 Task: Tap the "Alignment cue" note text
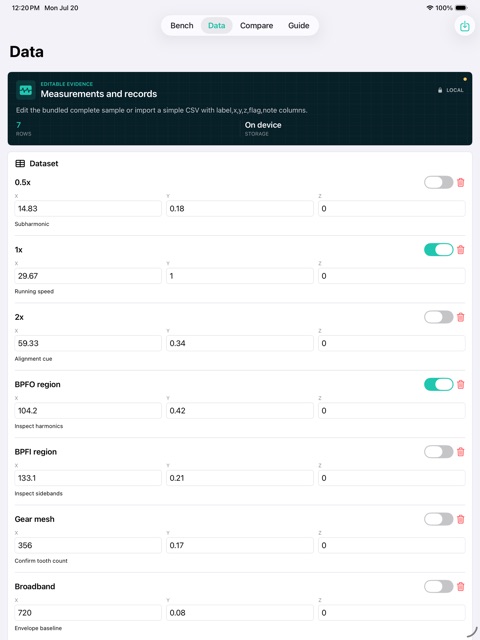[x=33, y=359]
